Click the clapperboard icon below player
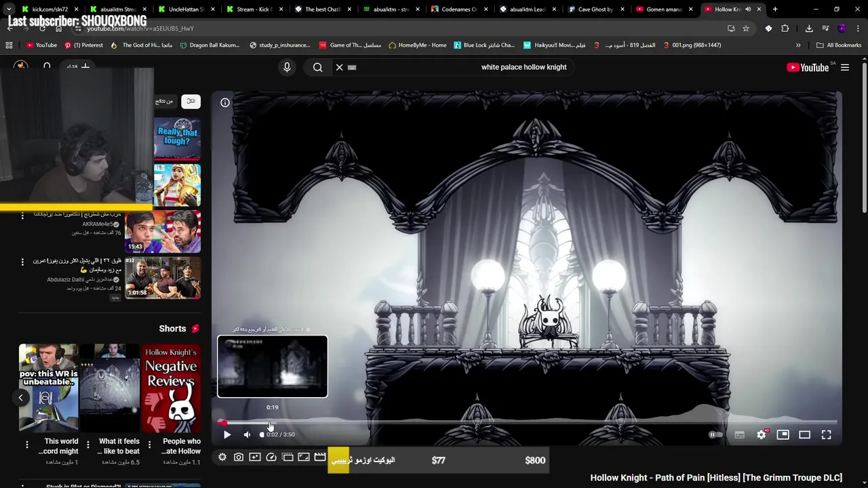Screen dimensions: 868x488 [320, 457]
